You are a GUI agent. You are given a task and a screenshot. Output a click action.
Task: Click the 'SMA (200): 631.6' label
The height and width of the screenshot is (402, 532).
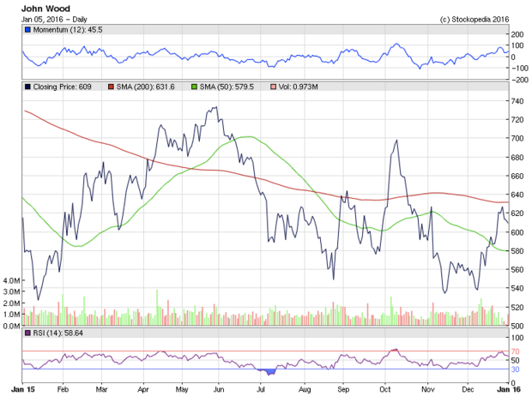coord(146,87)
